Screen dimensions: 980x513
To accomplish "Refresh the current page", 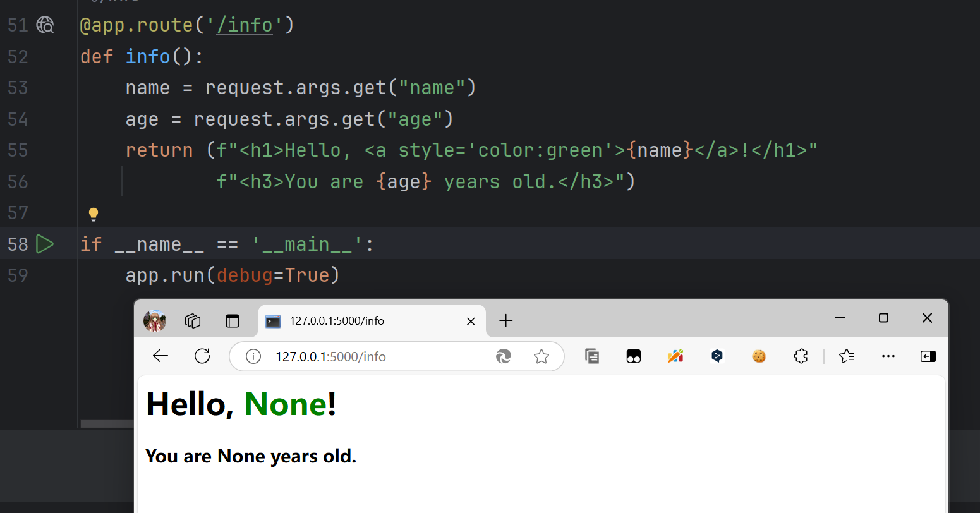I will [x=202, y=356].
